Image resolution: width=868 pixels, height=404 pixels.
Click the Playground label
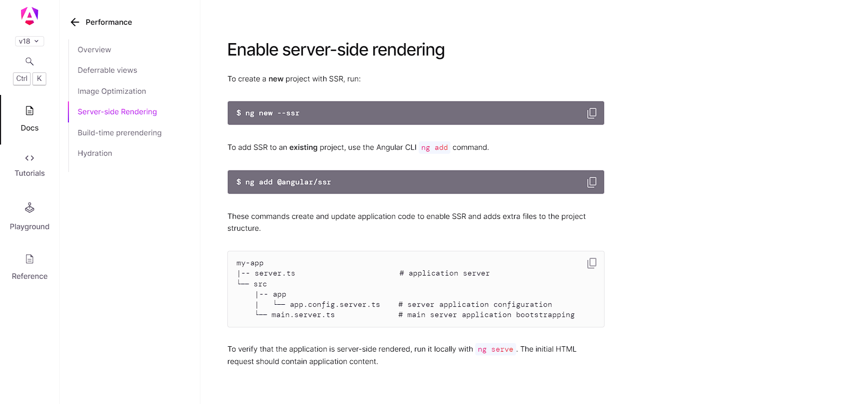click(x=30, y=227)
